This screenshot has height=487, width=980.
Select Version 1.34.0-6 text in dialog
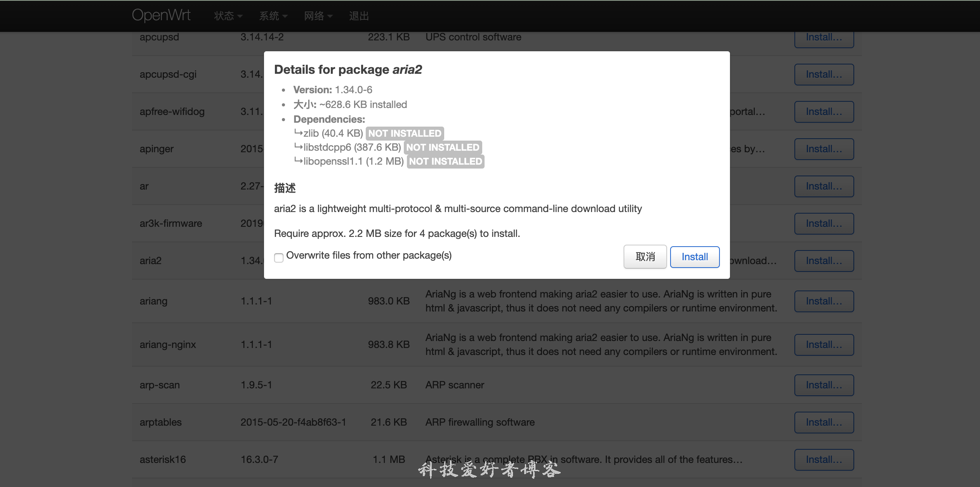click(333, 90)
